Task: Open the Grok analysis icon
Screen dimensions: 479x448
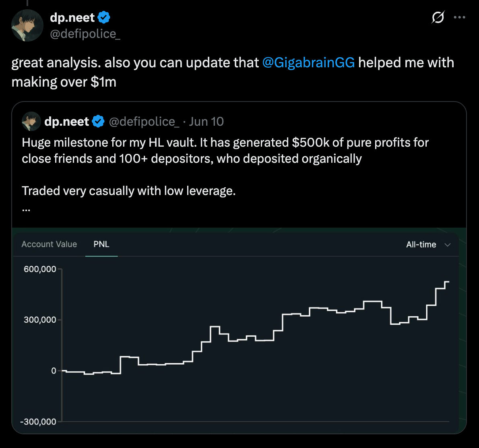Action: pos(438,17)
